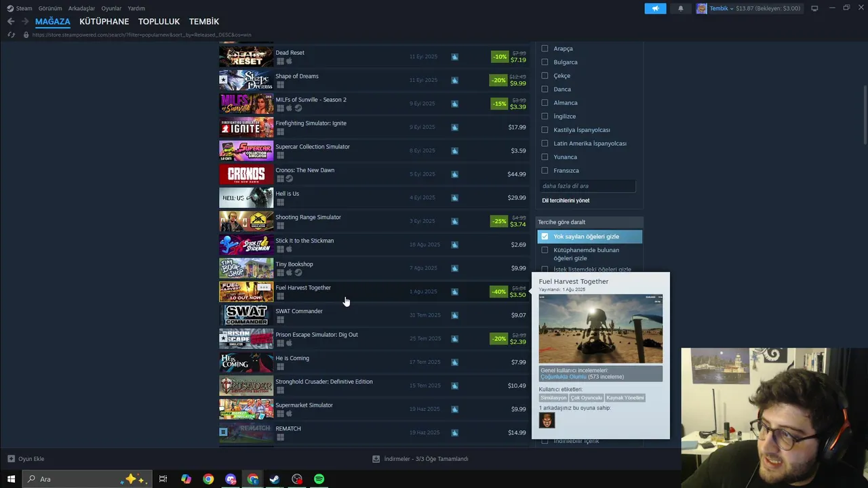Open the Oyunlar menu
This screenshot has height=488, width=868.
pyautogui.click(x=111, y=8)
